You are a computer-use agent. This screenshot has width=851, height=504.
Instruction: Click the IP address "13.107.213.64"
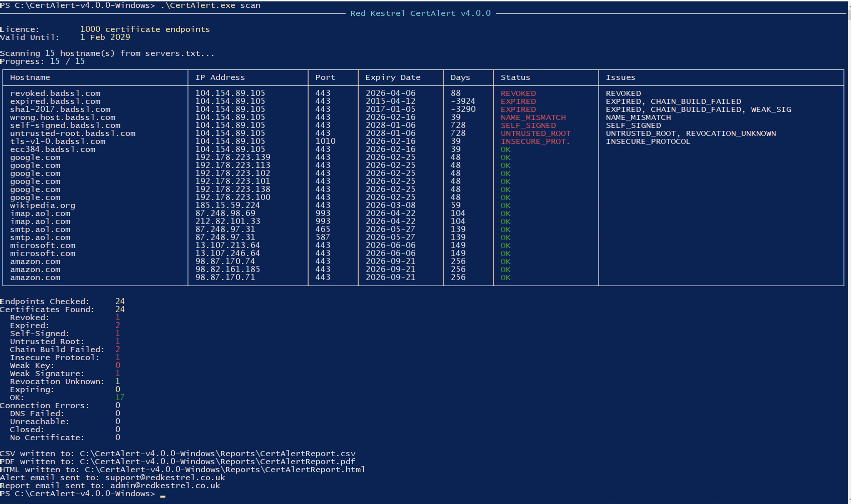(x=228, y=245)
